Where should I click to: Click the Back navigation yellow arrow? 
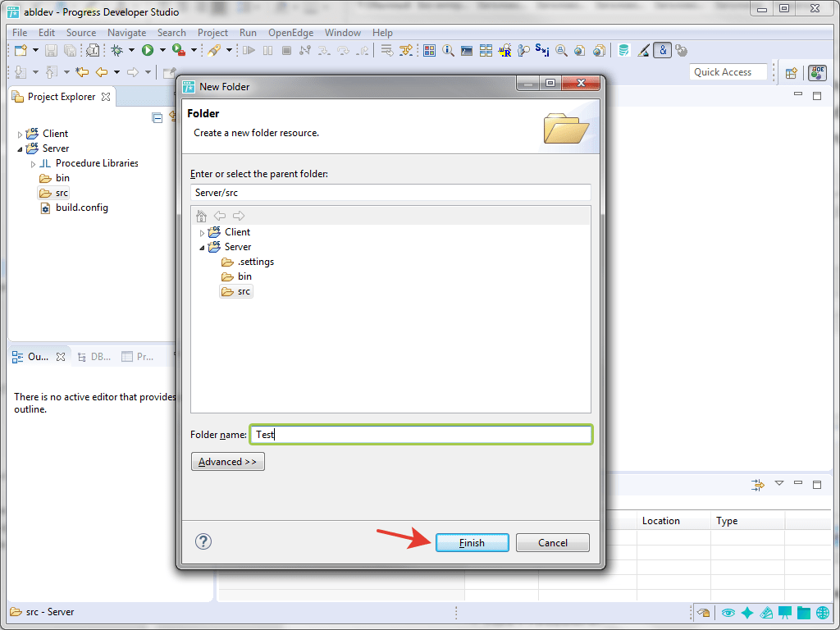[102, 72]
